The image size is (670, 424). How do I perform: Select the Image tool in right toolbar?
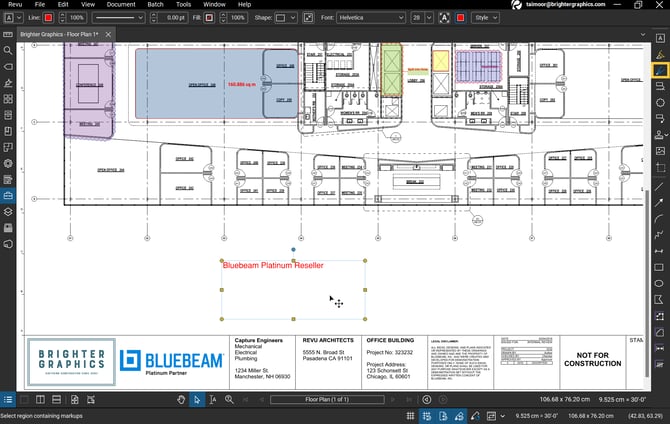coord(660,151)
